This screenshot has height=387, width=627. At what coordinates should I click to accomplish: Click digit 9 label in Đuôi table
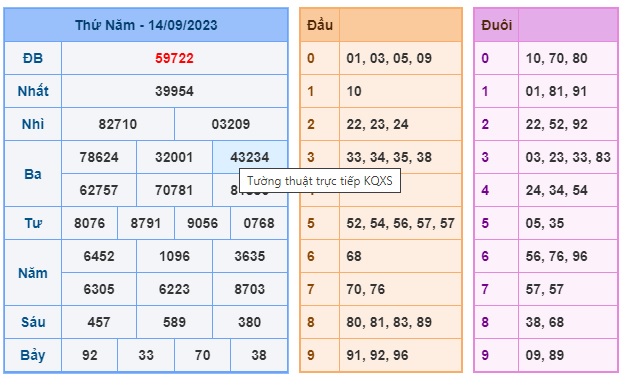(x=485, y=355)
